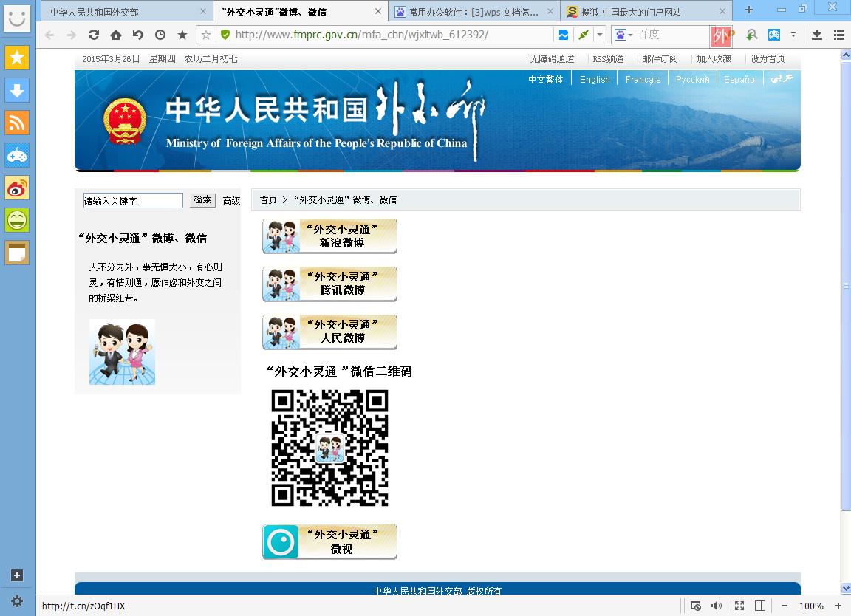
Task: Toggle full screen mode in status bar
Action: tap(739, 606)
